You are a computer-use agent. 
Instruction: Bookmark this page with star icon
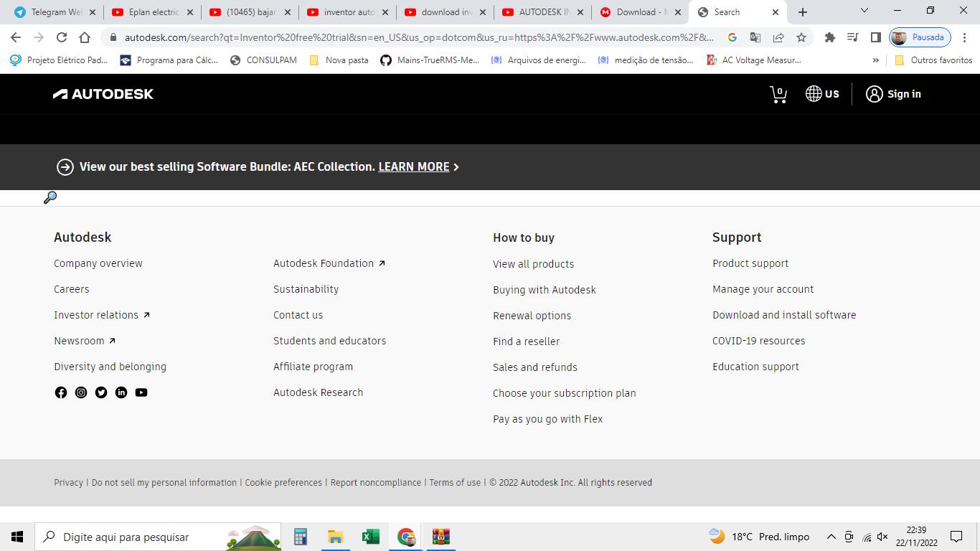pyautogui.click(x=801, y=37)
